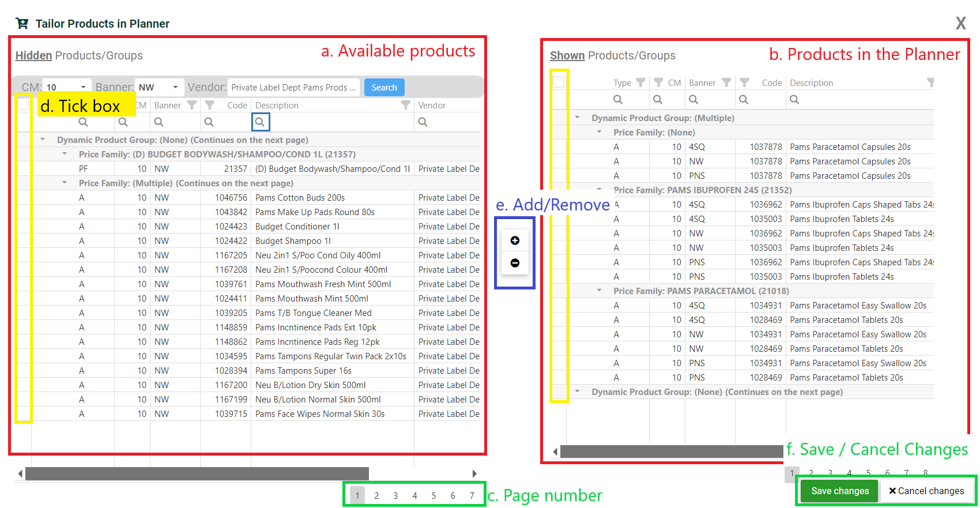Click the Save changes button
This screenshot has width=980, height=508.
point(840,491)
